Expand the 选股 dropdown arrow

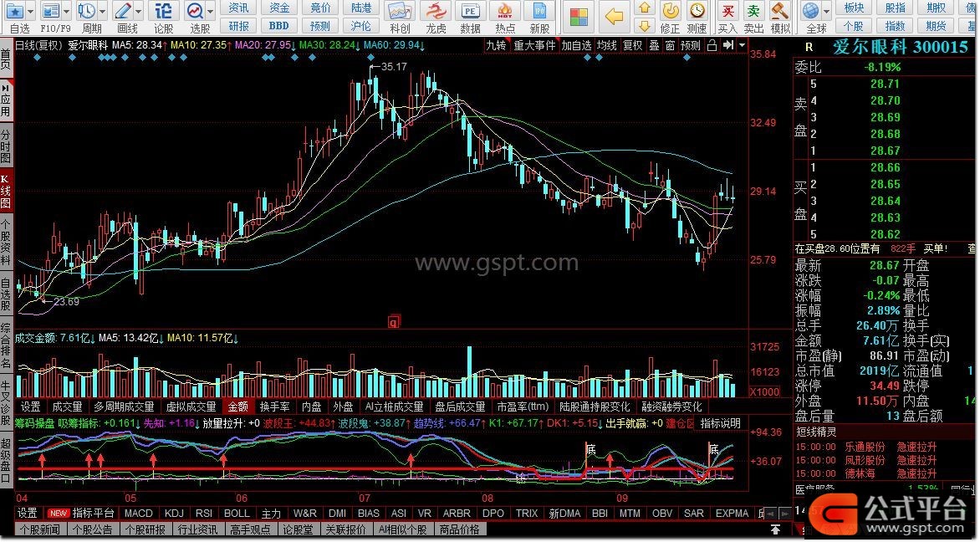click(x=212, y=11)
